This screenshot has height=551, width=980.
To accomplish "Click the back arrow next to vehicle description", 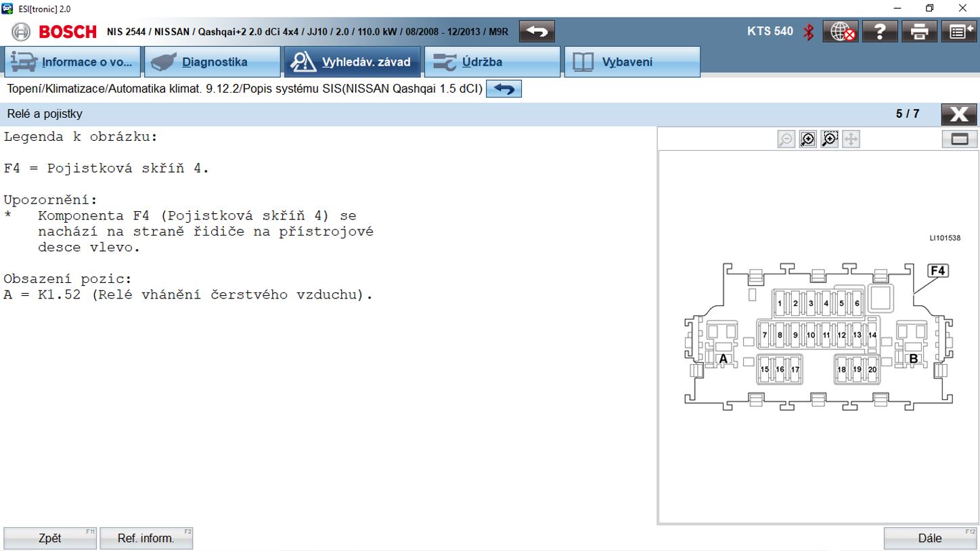I will coord(537,31).
